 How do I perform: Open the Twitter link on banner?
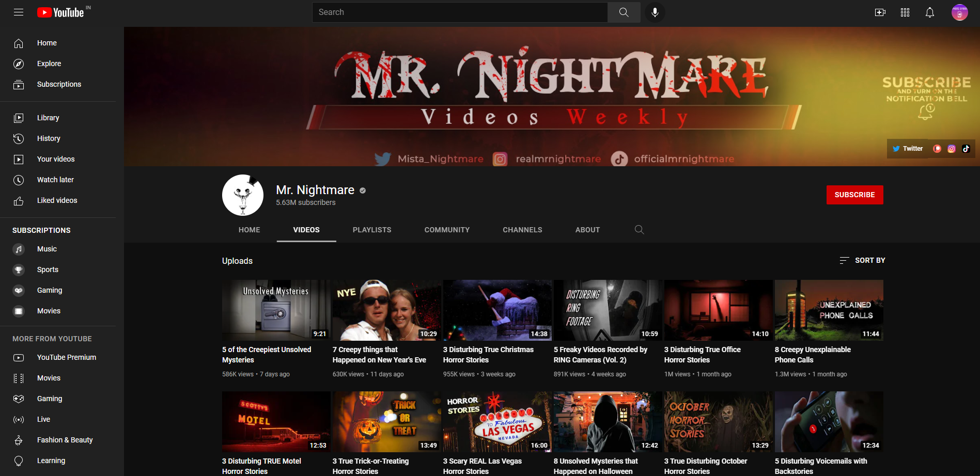click(908, 149)
